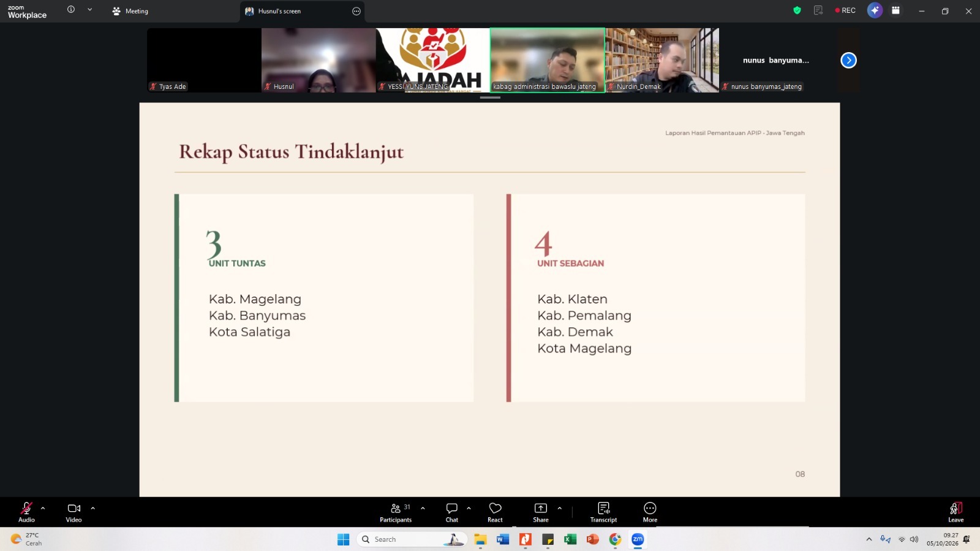The image size is (980, 551).
Task: Open the AI Companion sparkle button
Action: point(875,10)
